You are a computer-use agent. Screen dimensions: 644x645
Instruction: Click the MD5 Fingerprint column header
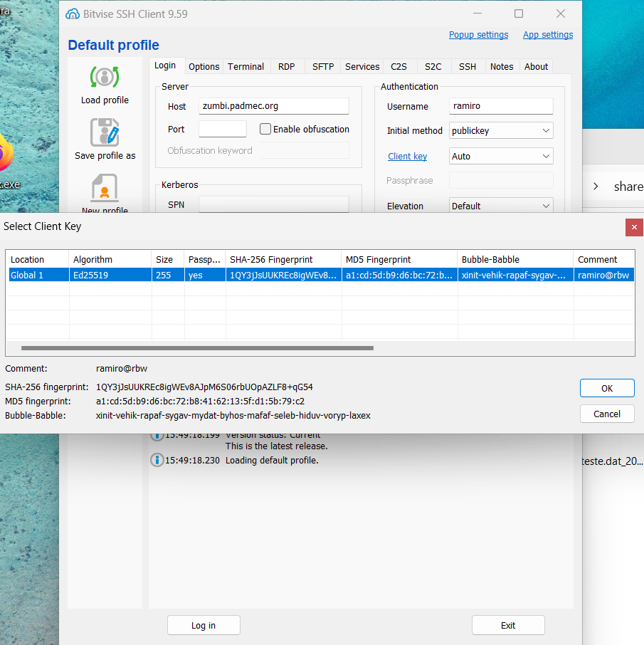click(399, 260)
